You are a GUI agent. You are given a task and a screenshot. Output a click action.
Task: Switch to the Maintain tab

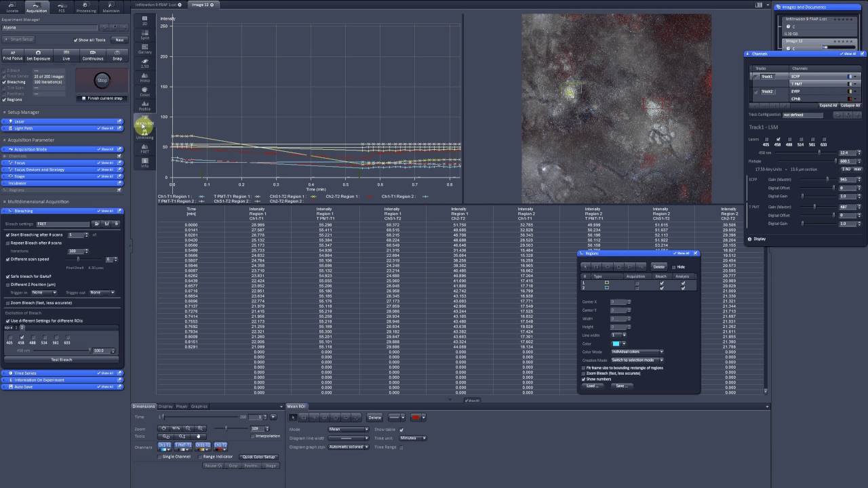coord(111,7)
